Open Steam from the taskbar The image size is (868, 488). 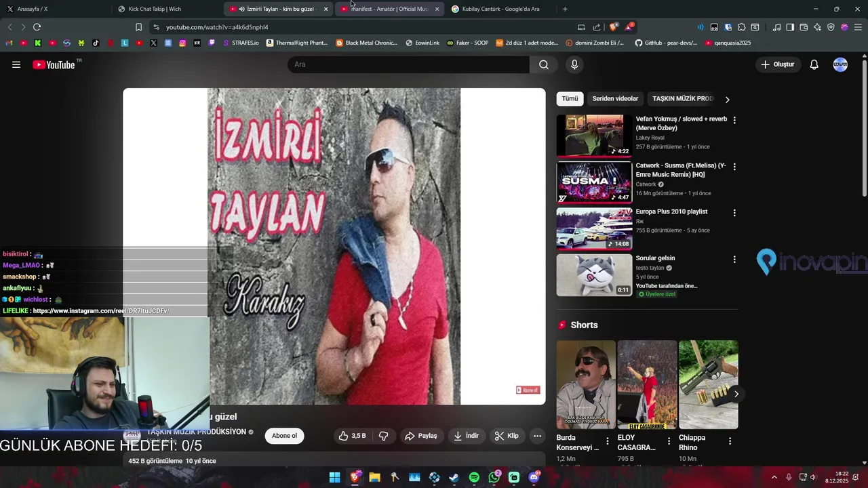tap(454, 477)
